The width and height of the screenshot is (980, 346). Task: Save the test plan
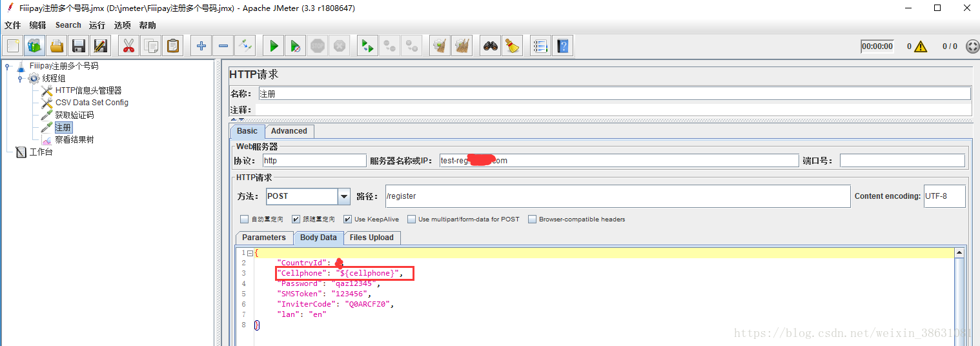click(x=79, y=46)
